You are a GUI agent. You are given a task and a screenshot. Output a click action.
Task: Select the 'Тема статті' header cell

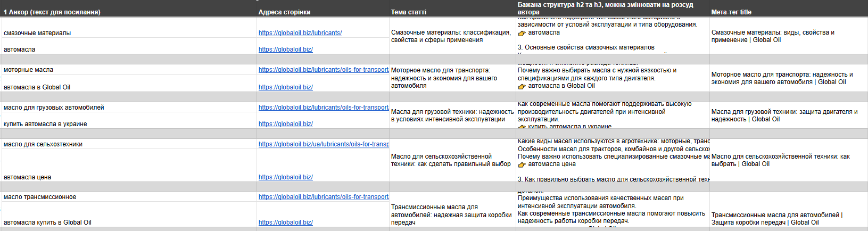[x=453, y=9]
